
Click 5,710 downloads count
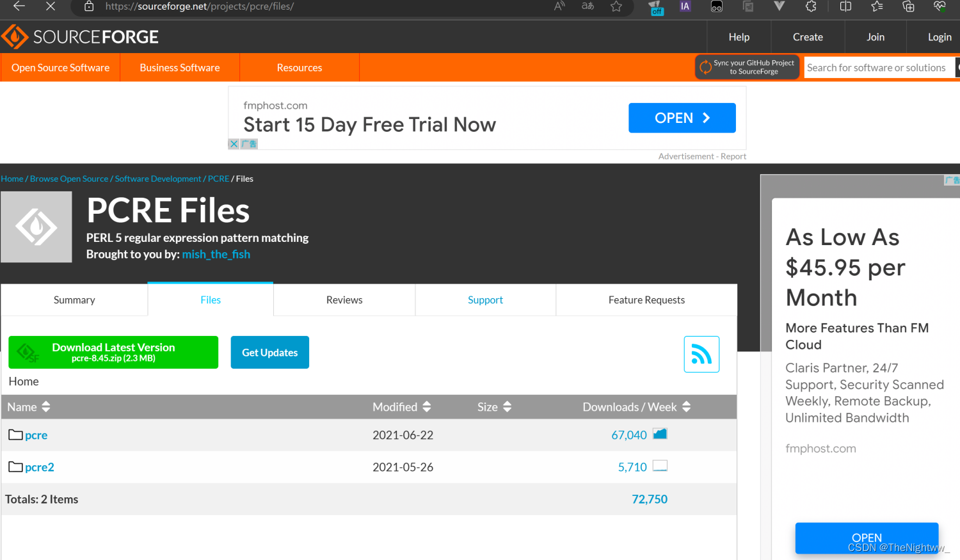[x=632, y=467]
